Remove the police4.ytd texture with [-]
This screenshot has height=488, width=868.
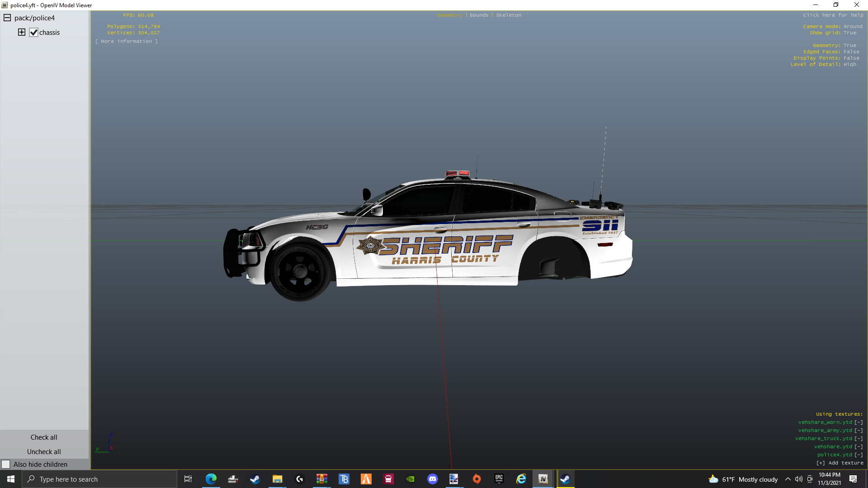(x=859, y=455)
